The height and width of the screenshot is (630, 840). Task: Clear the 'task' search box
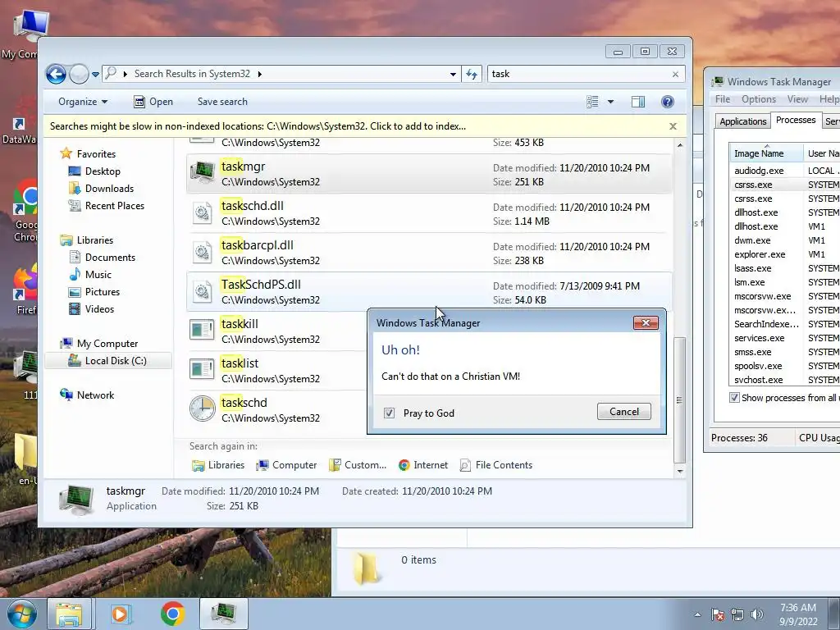[675, 74]
